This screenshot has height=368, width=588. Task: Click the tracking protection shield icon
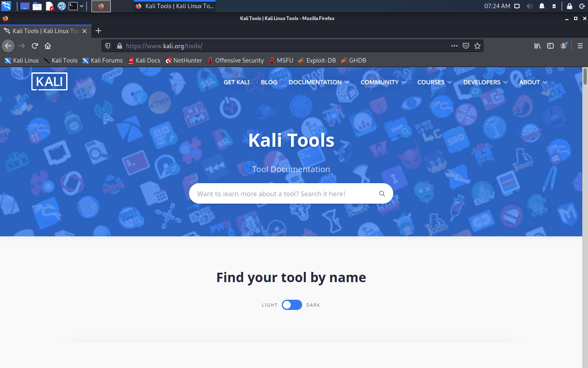(108, 46)
